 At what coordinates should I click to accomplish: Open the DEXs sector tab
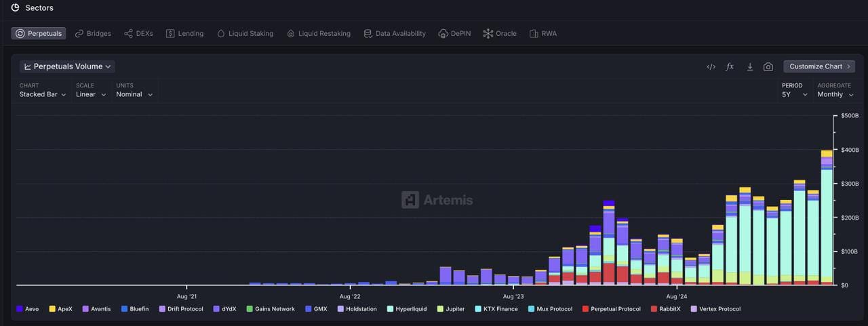pos(138,33)
